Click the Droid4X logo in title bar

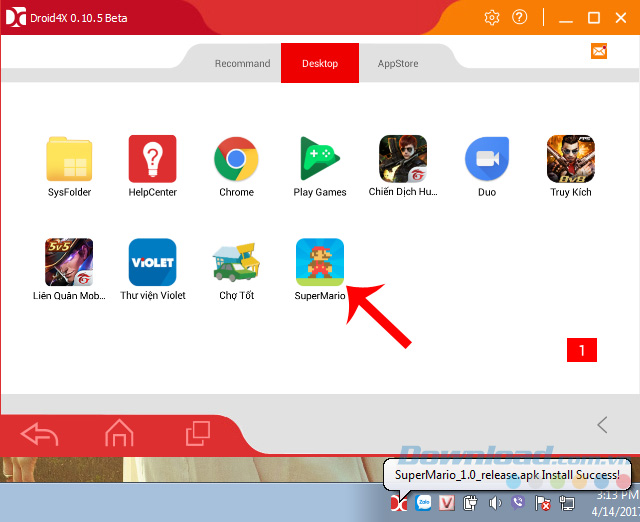16,17
